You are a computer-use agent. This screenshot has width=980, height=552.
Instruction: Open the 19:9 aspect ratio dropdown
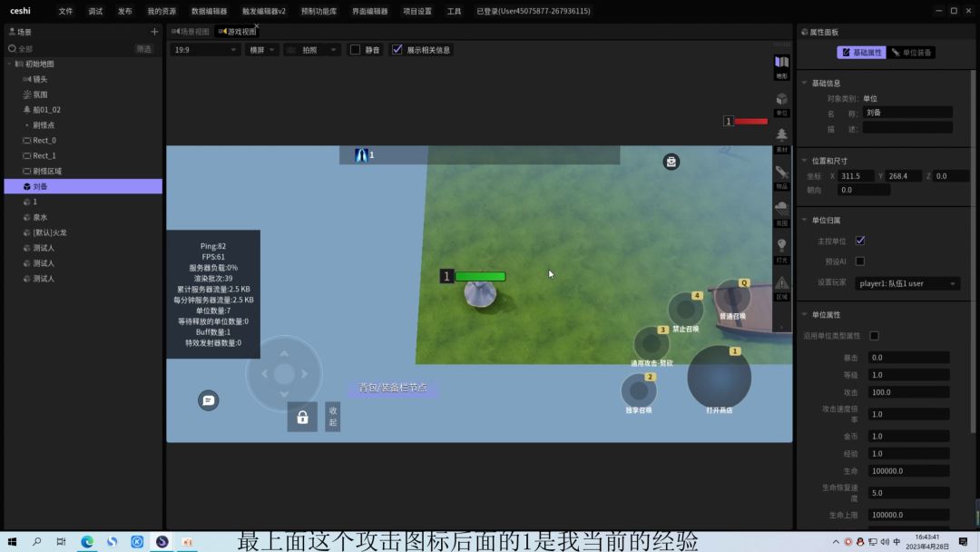(x=205, y=50)
